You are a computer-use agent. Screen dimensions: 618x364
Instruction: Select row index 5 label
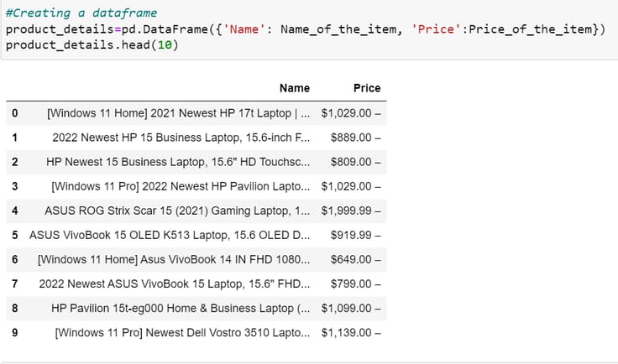click(x=14, y=236)
